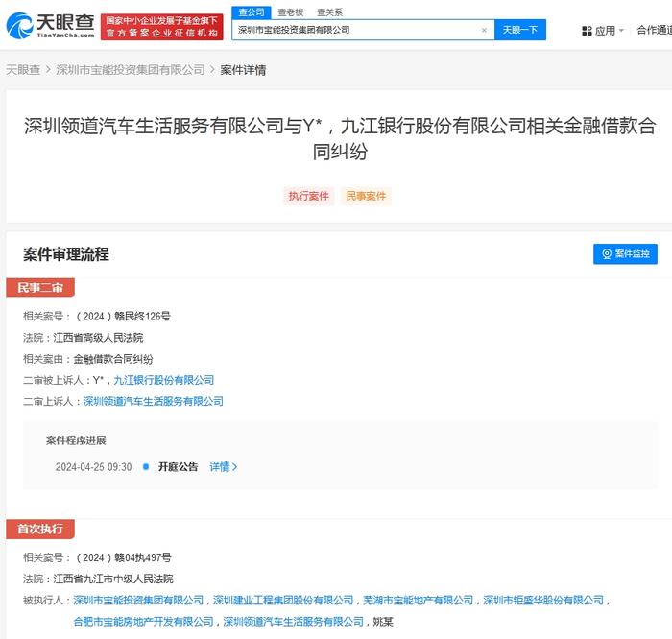Open the TianYanCha logo homepage
The image size is (672, 639).
(x=51, y=26)
